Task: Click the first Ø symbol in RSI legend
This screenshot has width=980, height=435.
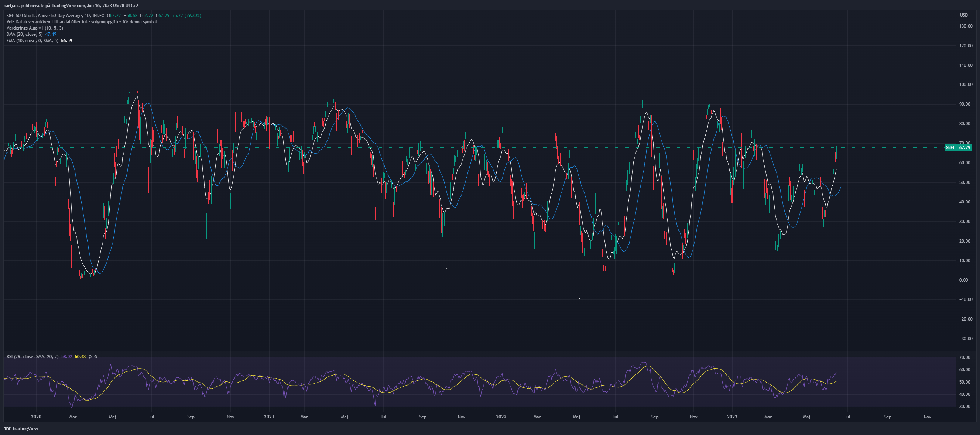Action: pyautogui.click(x=90, y=357)
